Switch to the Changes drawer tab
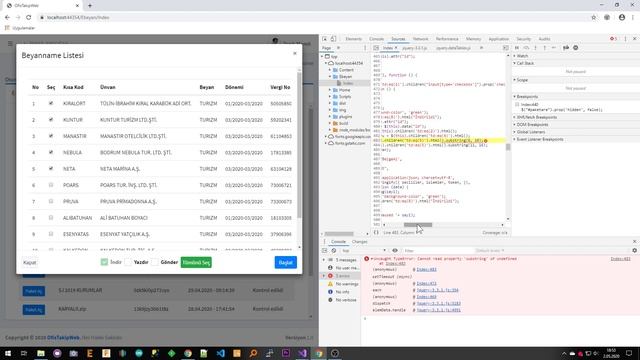This screenshot has width=640, height=360. point(360,242)
